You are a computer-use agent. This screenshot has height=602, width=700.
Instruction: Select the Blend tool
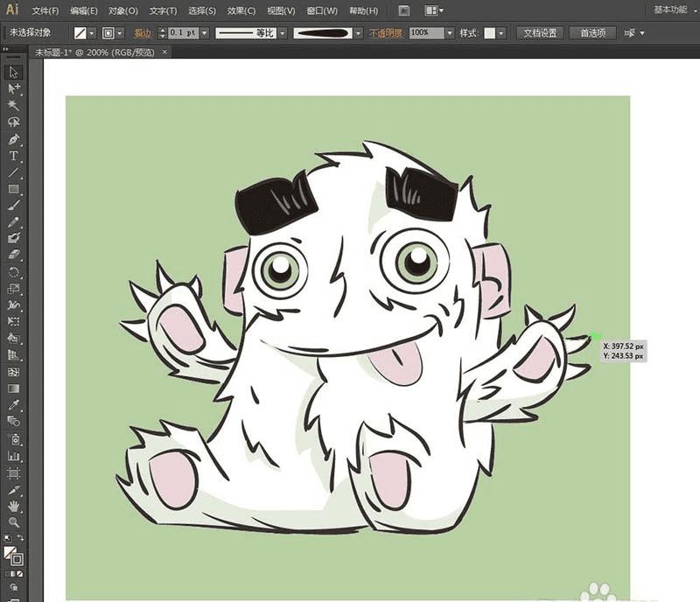[x=13, y=421]
